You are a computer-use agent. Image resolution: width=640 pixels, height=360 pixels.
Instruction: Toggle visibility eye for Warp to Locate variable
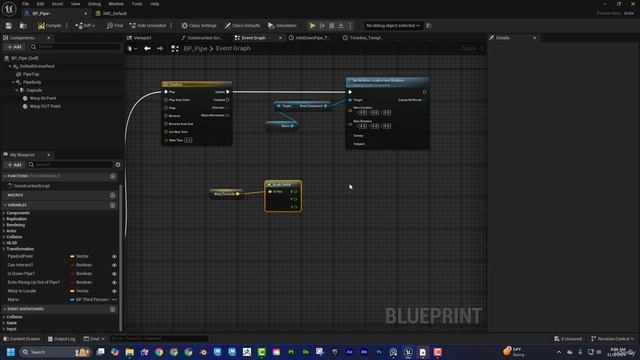(114, 291)
